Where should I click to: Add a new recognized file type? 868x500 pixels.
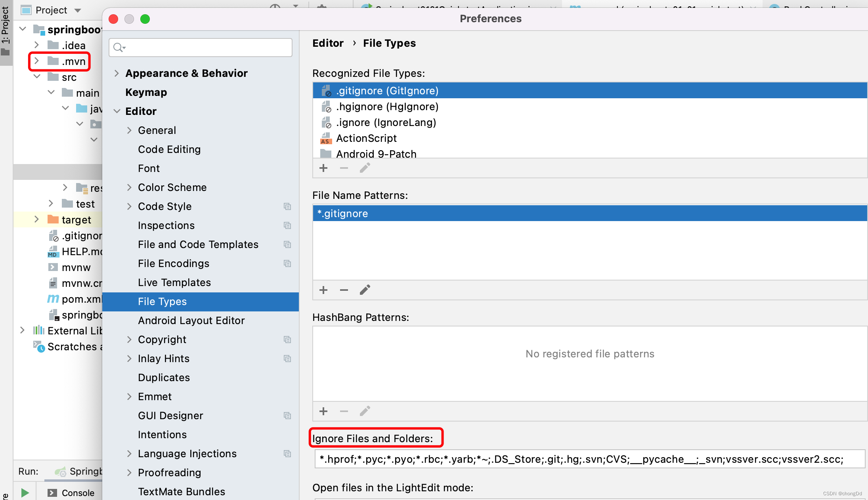coord(323,168)
